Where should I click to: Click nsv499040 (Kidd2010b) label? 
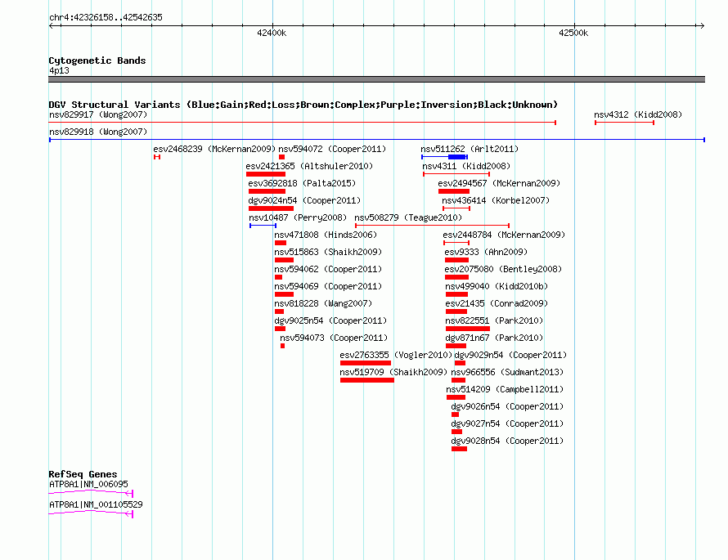(x=497, y=286)
